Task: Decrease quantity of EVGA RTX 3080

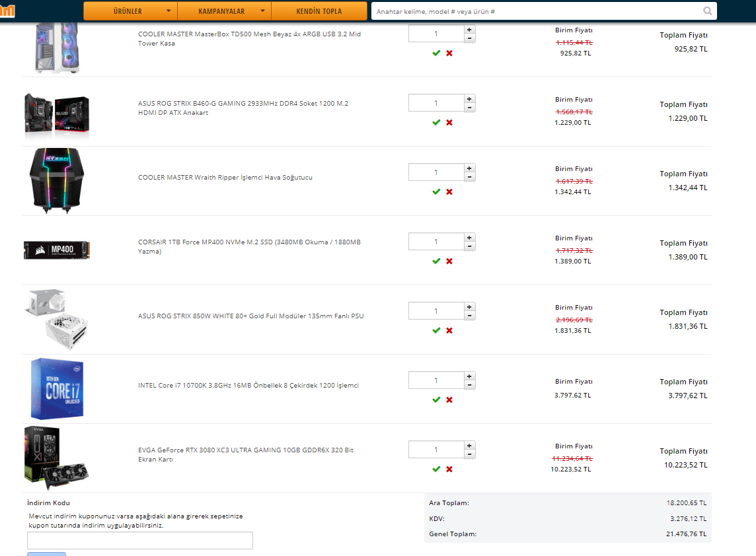Action: [470, 454]
